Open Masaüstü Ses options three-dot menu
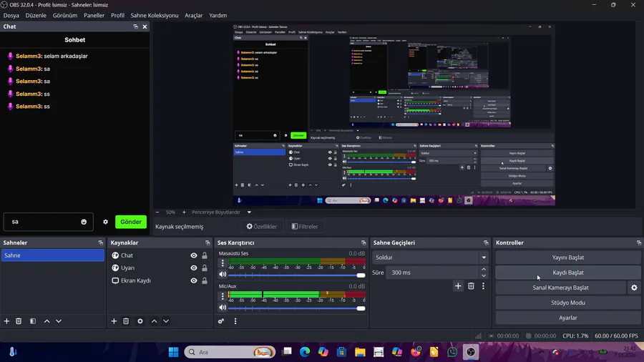644x362 pixels. pyautogui.click(x=223, y=263)
